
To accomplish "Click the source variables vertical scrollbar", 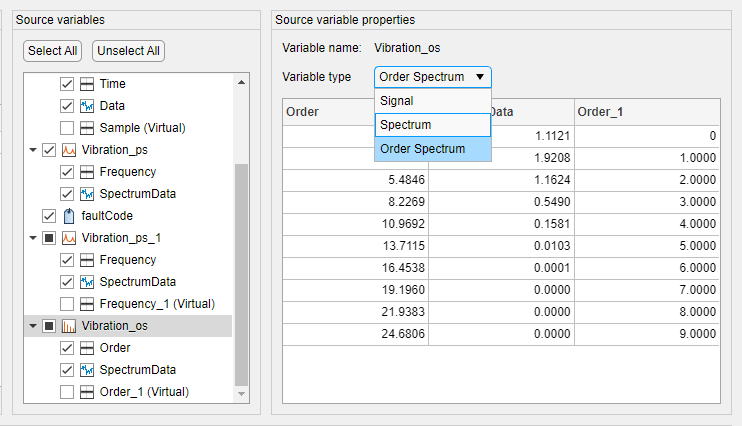I will [x=241, y=270].
